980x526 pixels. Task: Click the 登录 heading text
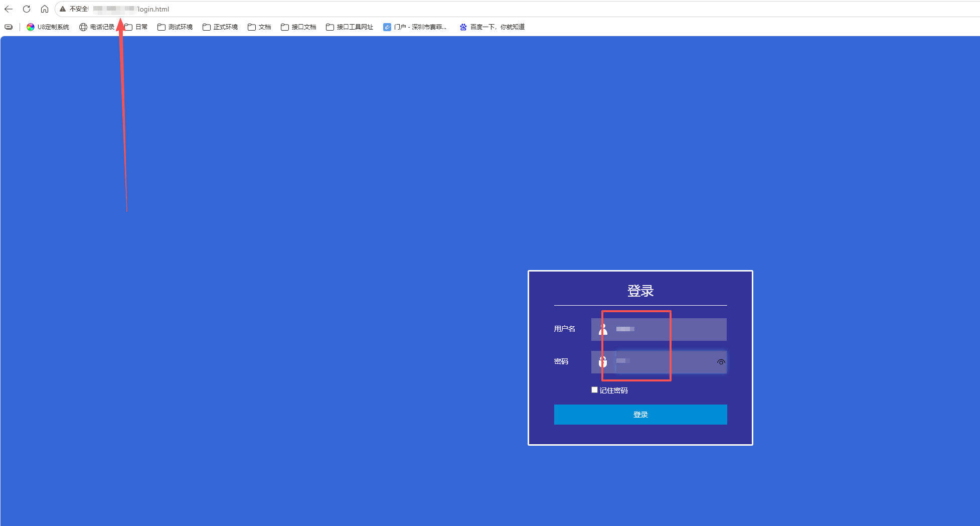point(640,291)
